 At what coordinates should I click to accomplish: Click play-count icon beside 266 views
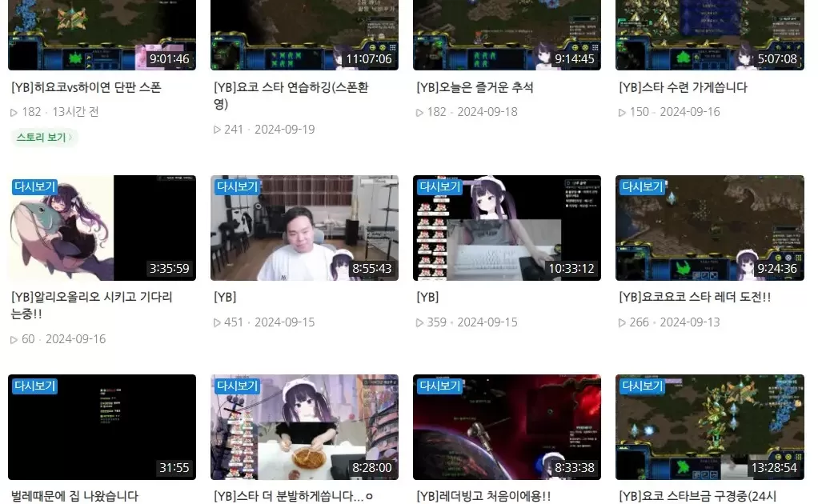click(x=623, y=322)
